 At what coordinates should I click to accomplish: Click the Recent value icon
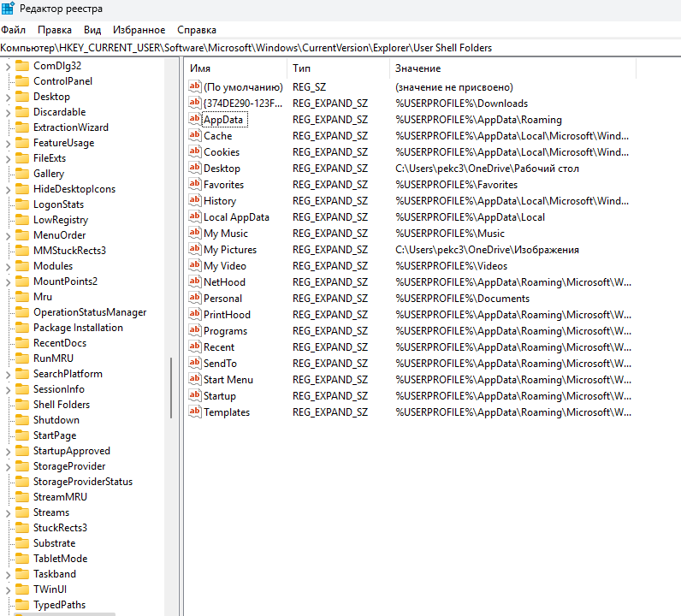(194, 346)
